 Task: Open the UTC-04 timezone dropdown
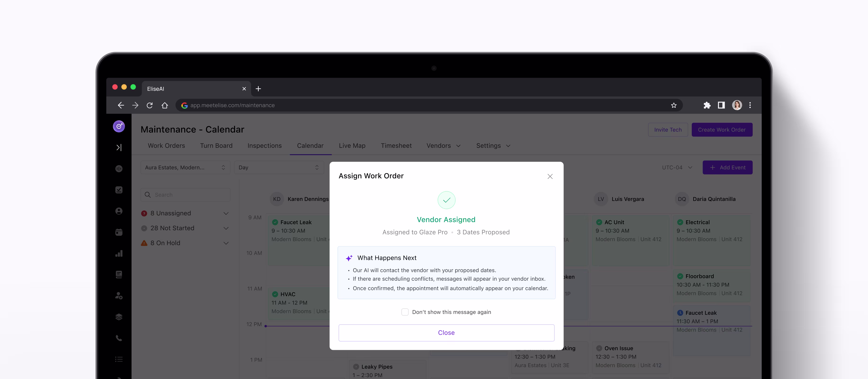677,168
